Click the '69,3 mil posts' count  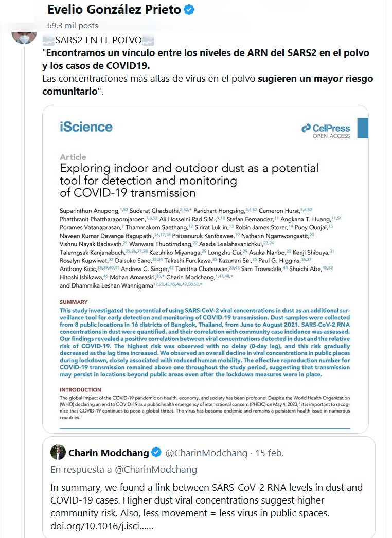coord(73,25)
